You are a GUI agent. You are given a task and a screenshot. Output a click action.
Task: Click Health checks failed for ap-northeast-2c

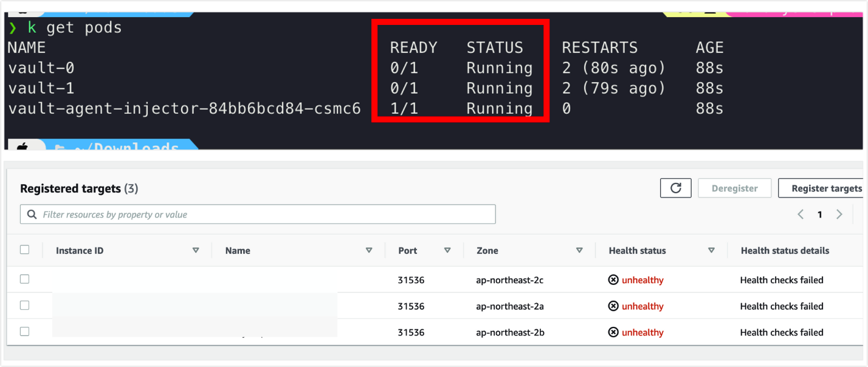(782, 280)
